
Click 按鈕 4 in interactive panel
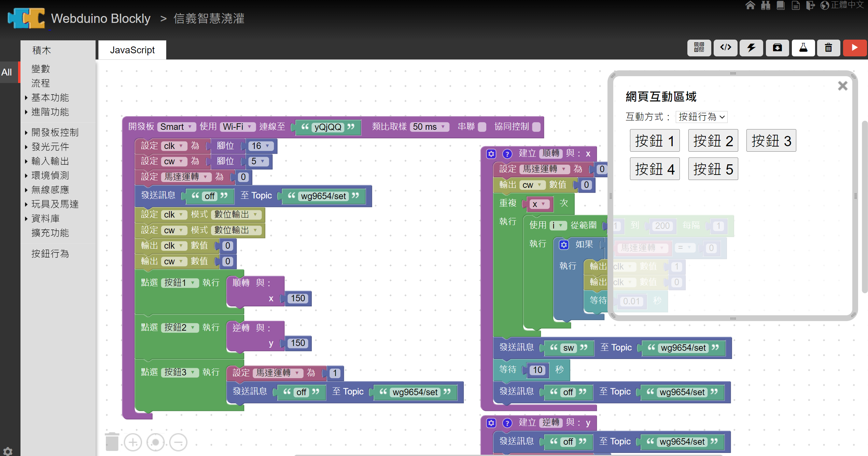[x=655, y=169]
